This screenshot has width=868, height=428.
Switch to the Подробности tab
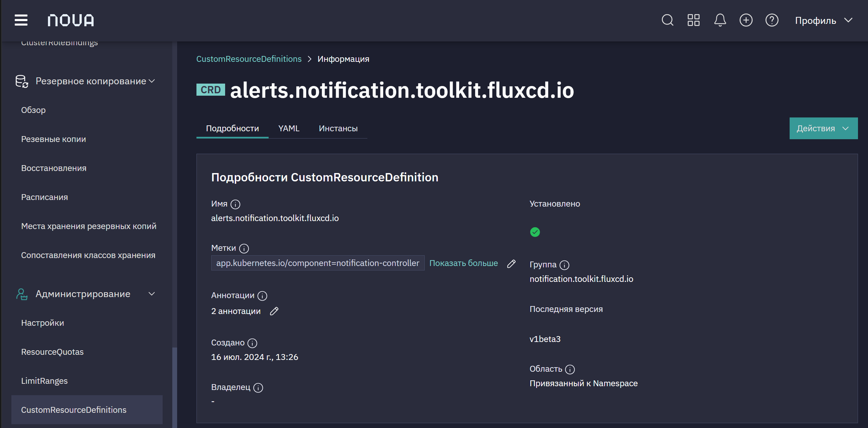232,128
